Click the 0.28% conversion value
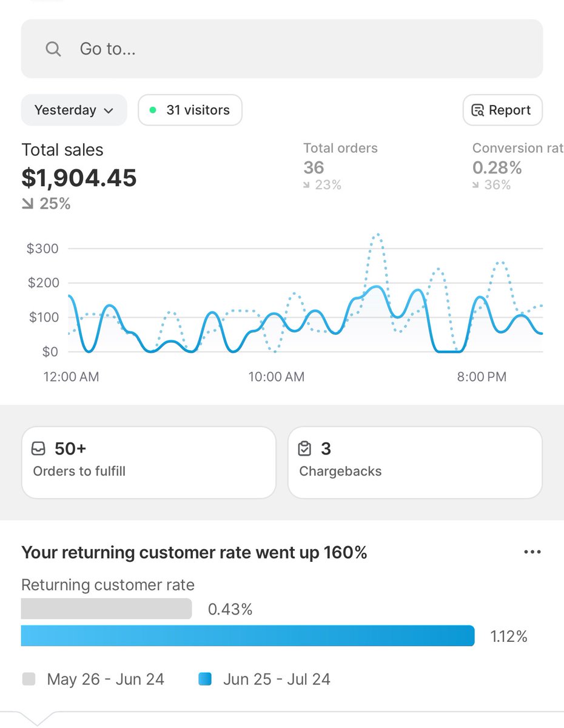 point(497,167)
